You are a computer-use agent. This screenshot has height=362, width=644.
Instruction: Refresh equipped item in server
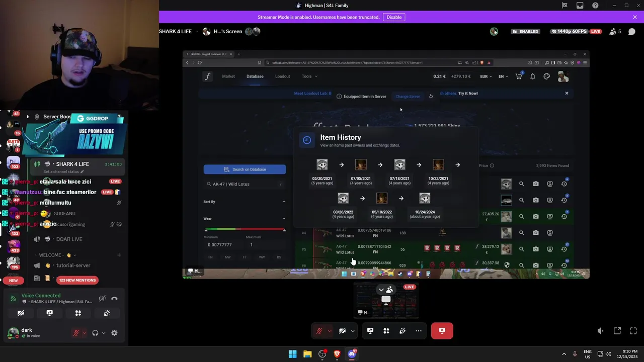tap(431, 97)
